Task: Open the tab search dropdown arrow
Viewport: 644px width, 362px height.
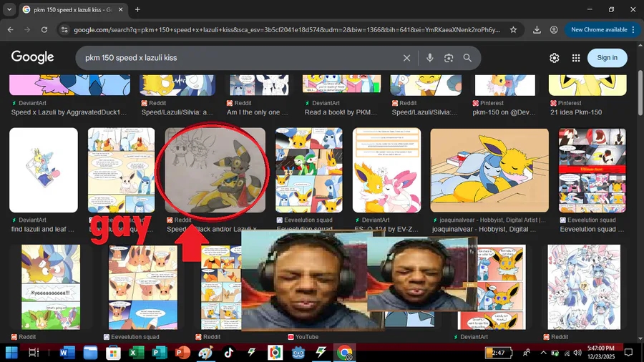Action: [x=9, y=9]
